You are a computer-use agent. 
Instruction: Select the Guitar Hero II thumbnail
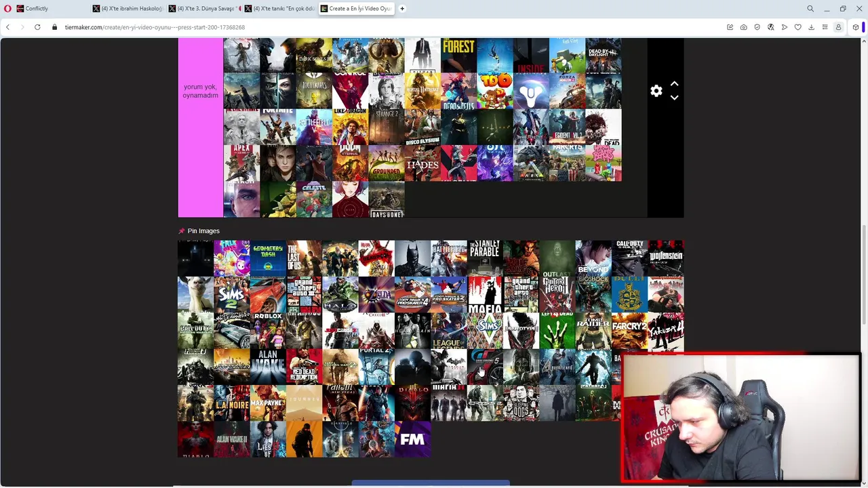coord(557,295)
